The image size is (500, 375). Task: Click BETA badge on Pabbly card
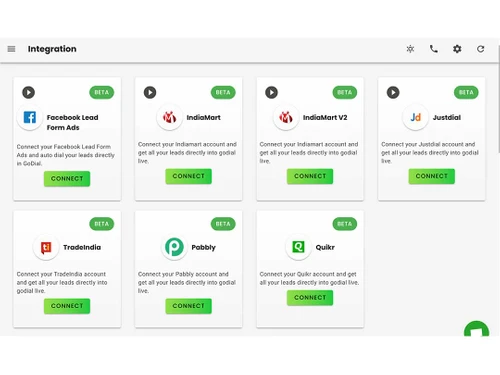coord(223,224)
